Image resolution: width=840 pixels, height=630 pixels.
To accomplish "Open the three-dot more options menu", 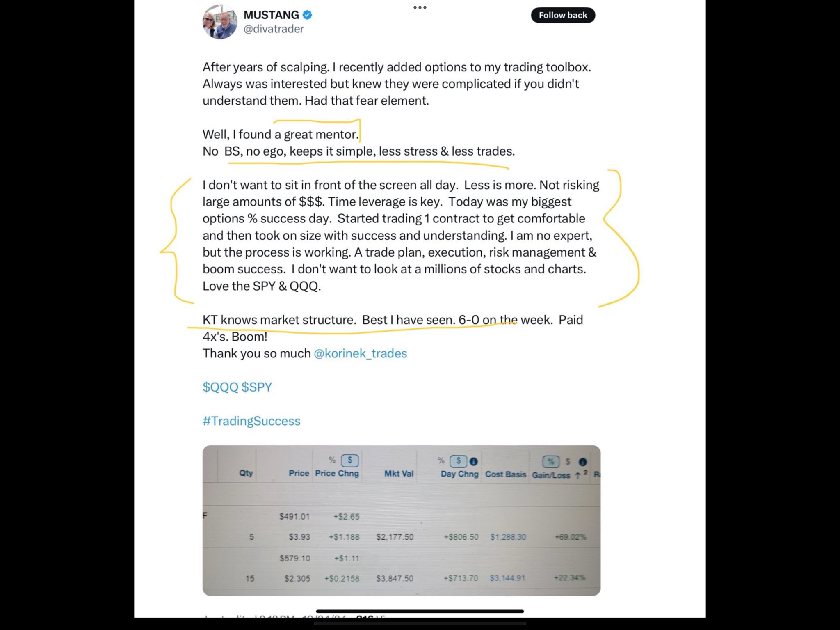I will pos(420,7).
